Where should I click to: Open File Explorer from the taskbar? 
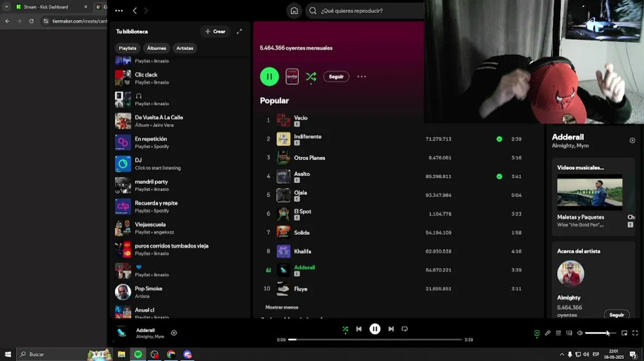tap(121, 354)
